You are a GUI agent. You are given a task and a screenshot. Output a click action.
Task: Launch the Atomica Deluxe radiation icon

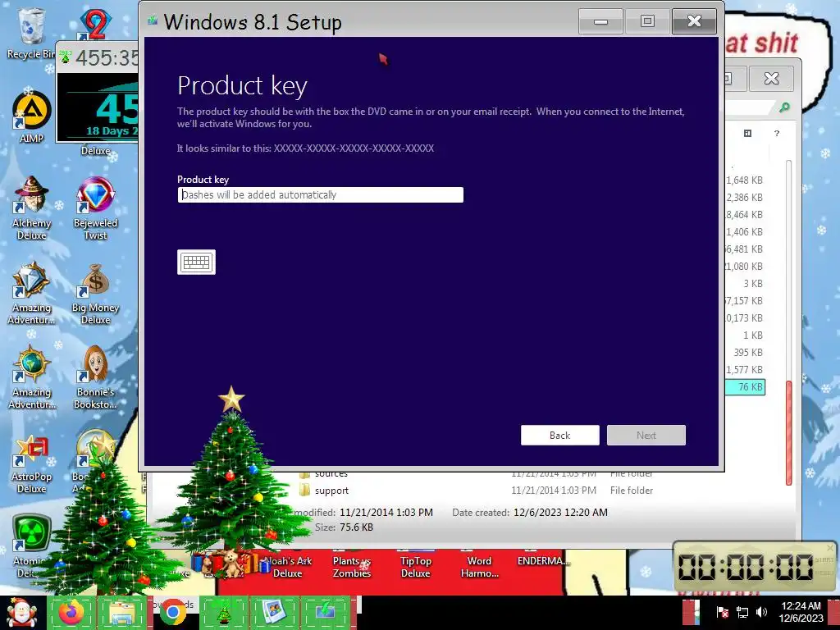pyautogui.click(x=30, y=546)
